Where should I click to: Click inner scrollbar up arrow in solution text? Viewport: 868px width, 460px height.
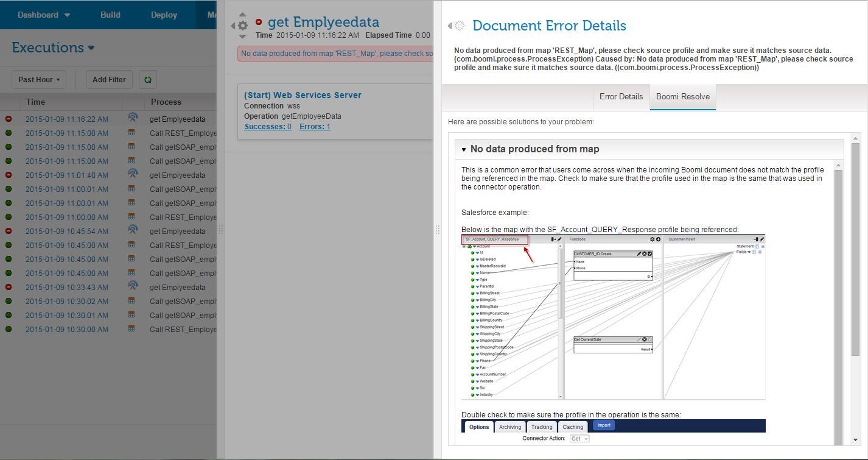point(838,165)
